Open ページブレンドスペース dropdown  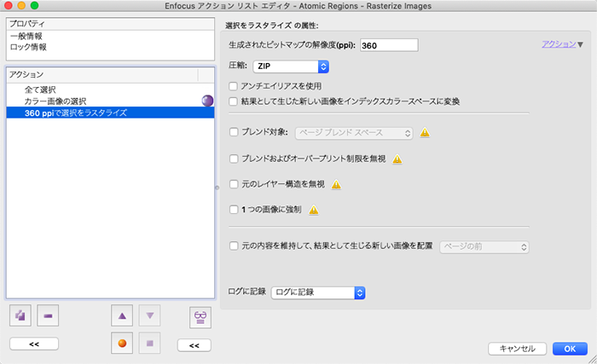click(x=354, y=133)
